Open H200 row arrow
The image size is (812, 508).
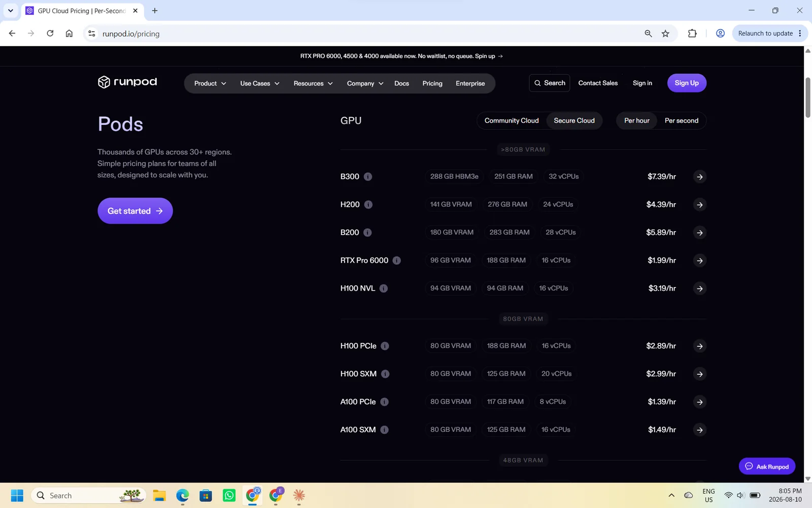(x=700, y=205)
